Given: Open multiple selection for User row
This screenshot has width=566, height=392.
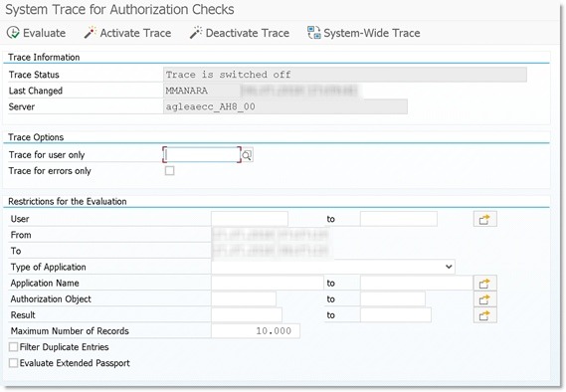Looking at the screenshot, I should click(484, 219).
